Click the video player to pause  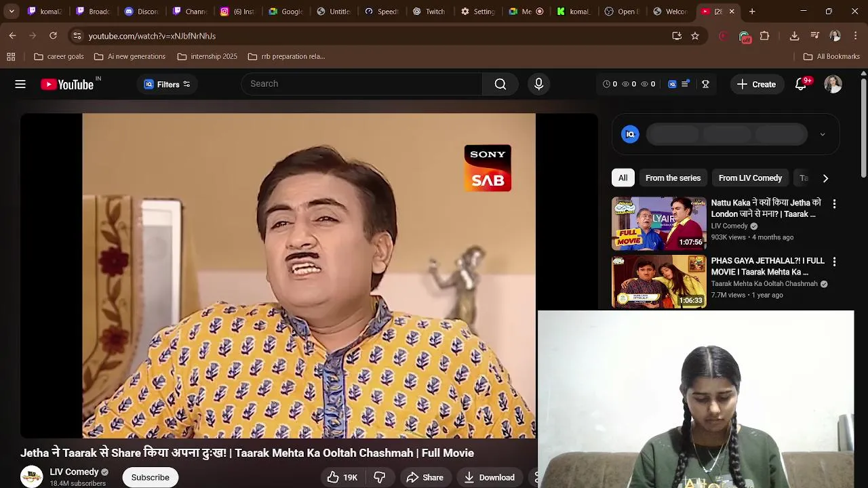309,276
